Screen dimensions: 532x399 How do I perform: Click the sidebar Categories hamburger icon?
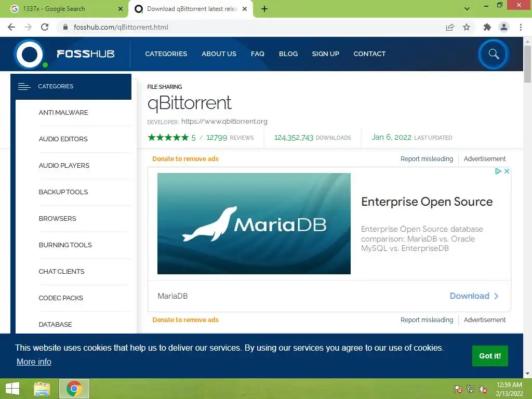coord(24,87)
